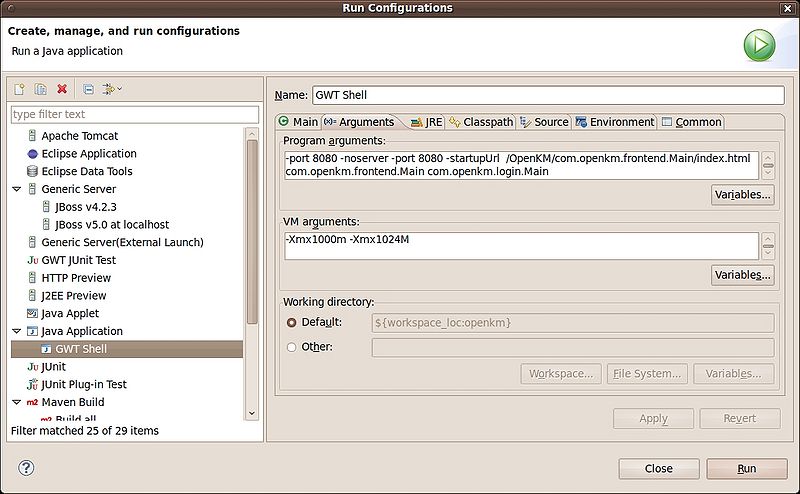Click the Program arguments scrollbar
This screenshot has width=800, height=494.
pyautogui.click(x=768, y=165)
